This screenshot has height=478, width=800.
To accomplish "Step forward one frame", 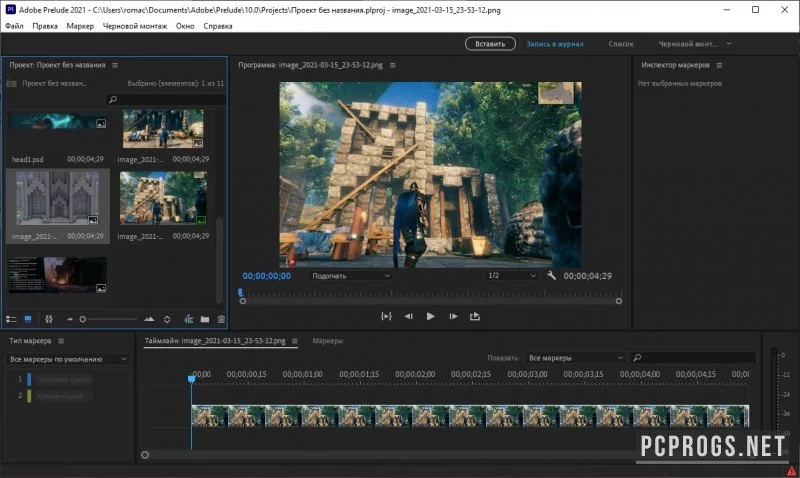I will click(453, 316).
